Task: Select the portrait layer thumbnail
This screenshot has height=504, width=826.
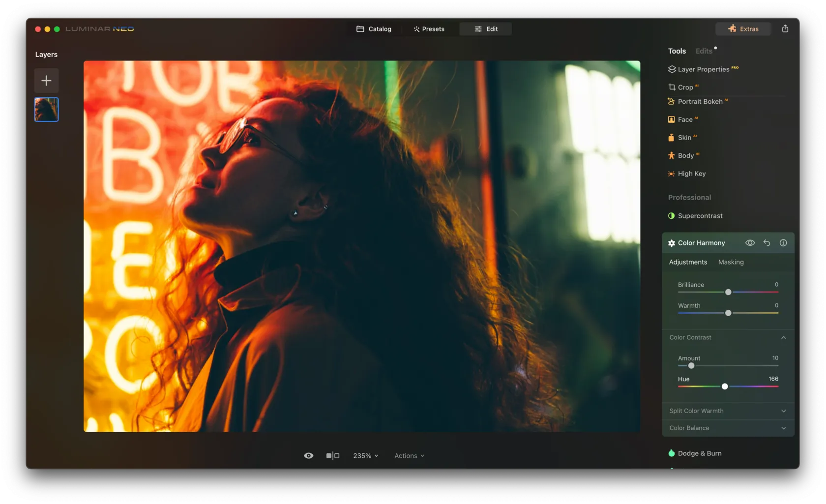Action: point(46,109)
